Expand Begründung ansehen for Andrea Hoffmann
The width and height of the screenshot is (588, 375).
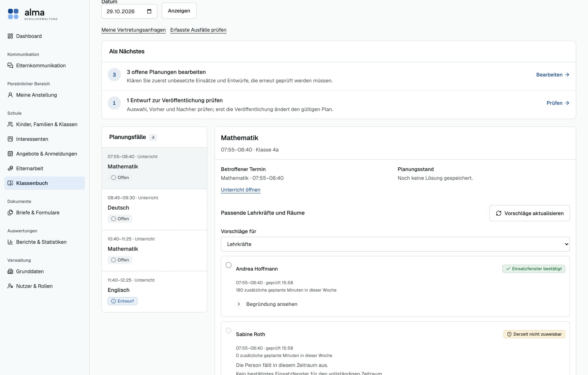(x=267, y=304)
